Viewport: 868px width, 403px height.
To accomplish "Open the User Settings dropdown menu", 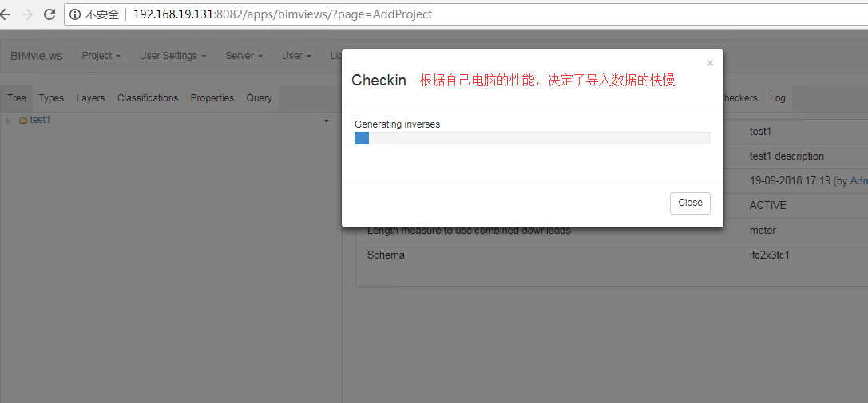I will (x=172, y=56).
